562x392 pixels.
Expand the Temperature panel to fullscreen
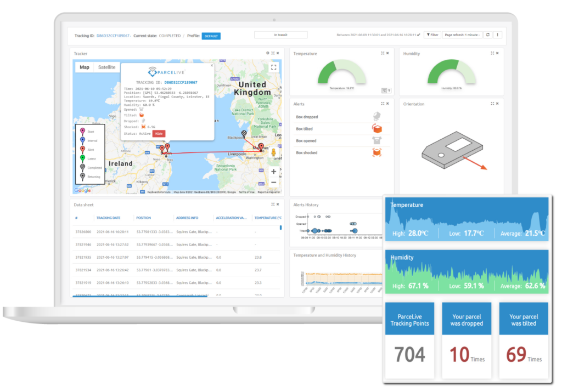[383, 53]
